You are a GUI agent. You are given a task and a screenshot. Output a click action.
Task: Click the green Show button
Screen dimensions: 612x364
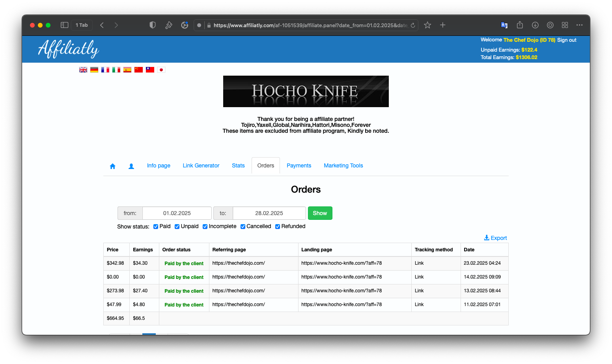320,213
